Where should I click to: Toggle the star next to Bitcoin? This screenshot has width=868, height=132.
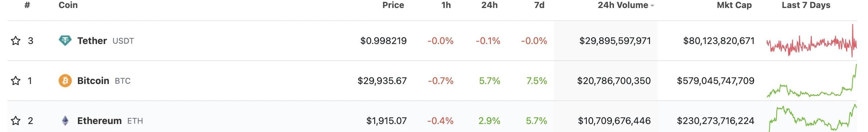point(15,81)
